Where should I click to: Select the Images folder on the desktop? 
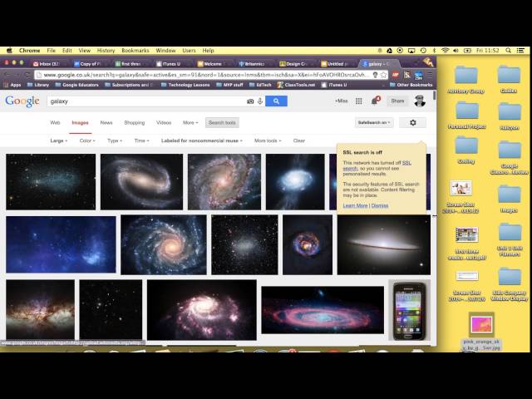pos(509,199)
